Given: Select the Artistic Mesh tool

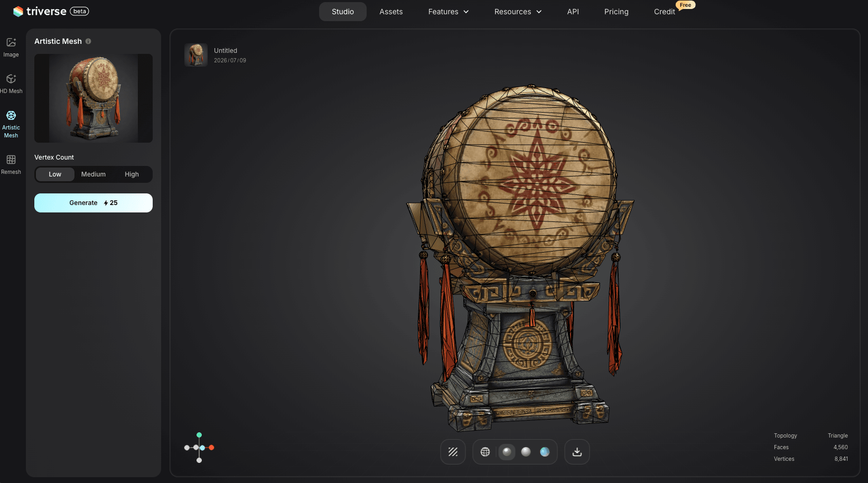Looking at the screenshot, I should (x=11, y=124).
